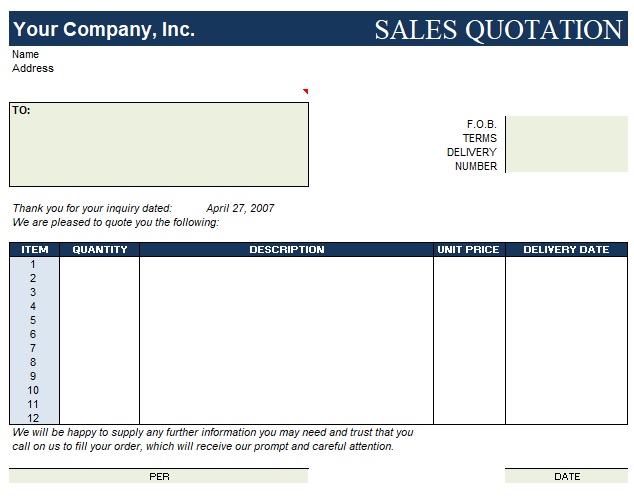Click the F.O.B. input field

[566, 124]
